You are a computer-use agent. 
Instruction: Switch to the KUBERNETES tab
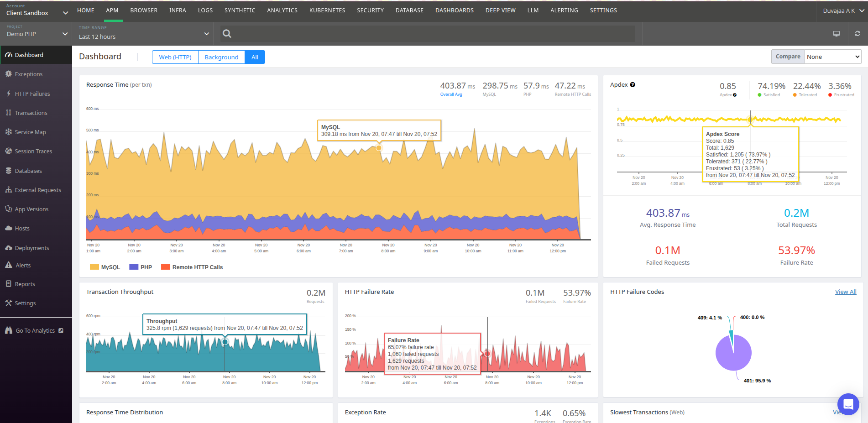coord(327,10)
